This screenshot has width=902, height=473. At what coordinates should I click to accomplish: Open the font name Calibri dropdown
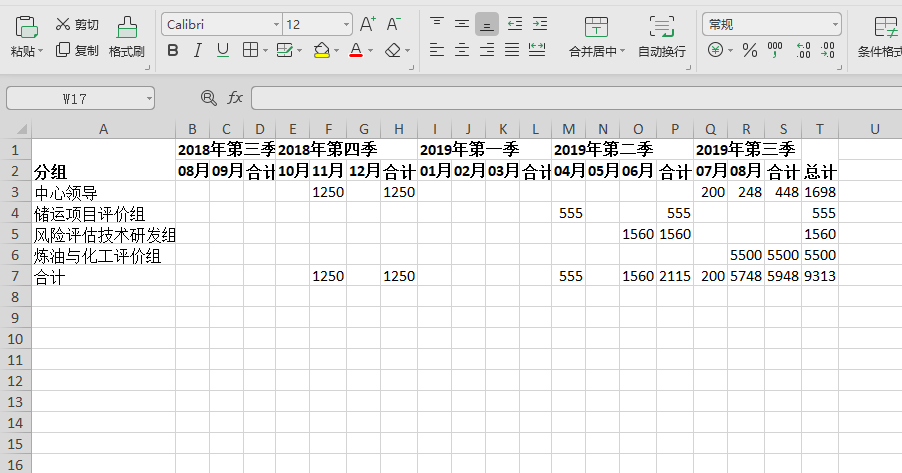pyautogui.click(x=276, y=24)
